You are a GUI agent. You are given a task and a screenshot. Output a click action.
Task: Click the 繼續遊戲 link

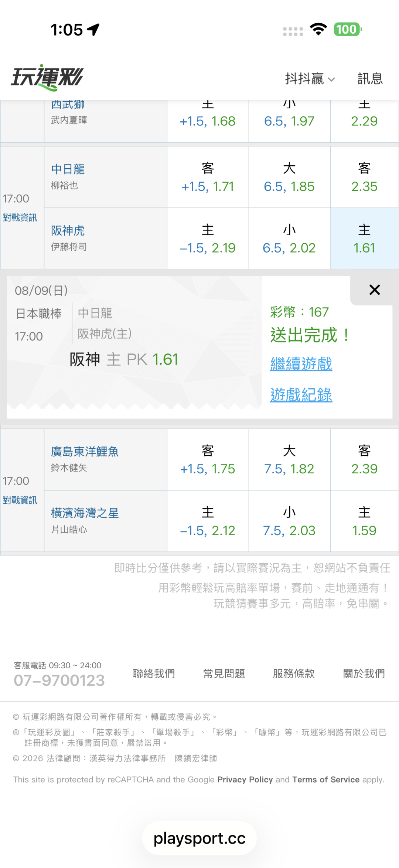[301, 364]
